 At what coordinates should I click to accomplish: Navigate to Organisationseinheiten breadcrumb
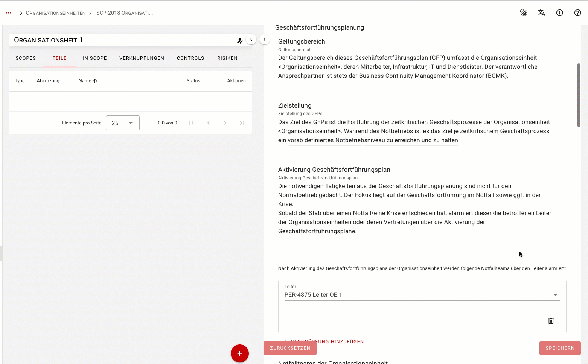(x=56, y=13)
